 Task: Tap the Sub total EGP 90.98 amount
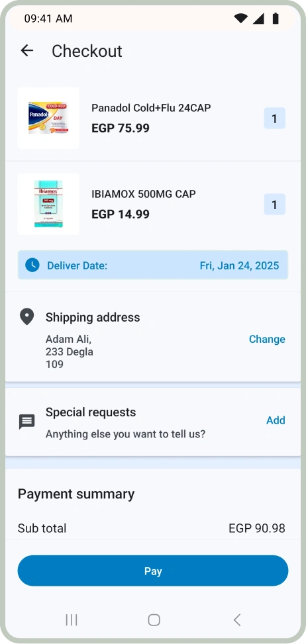(x=257, y=528)
